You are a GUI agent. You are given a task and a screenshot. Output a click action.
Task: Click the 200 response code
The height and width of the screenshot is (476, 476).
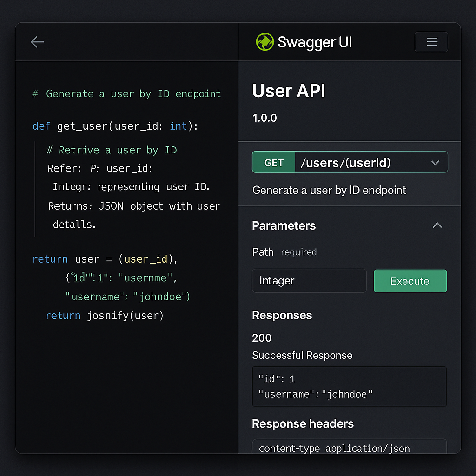(261, 338)
